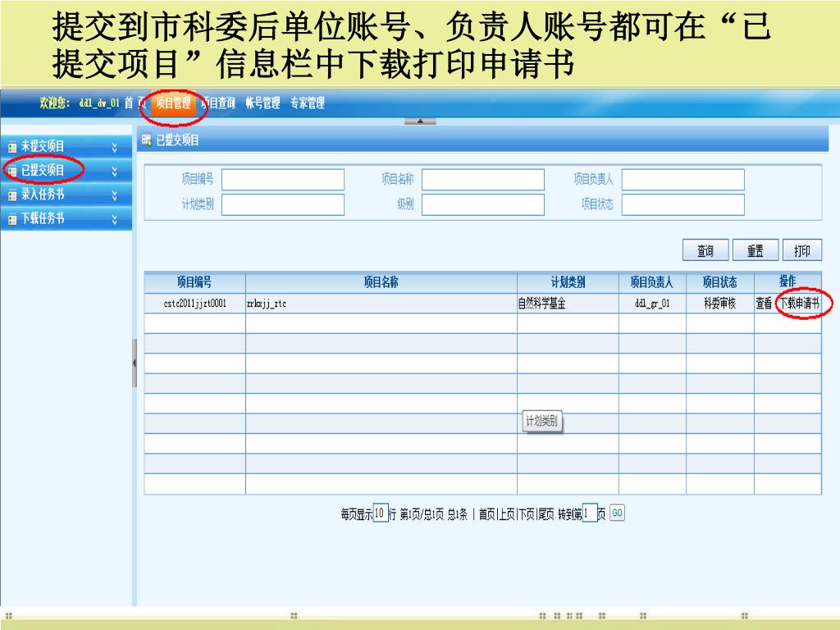
Task: Click the 打印 button
Action: 802,250
